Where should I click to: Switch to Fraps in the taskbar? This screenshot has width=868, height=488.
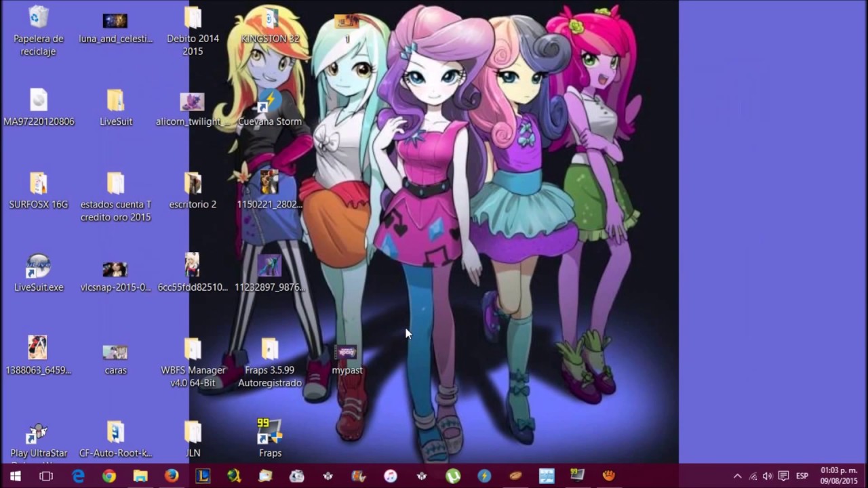tap(578, 476)
